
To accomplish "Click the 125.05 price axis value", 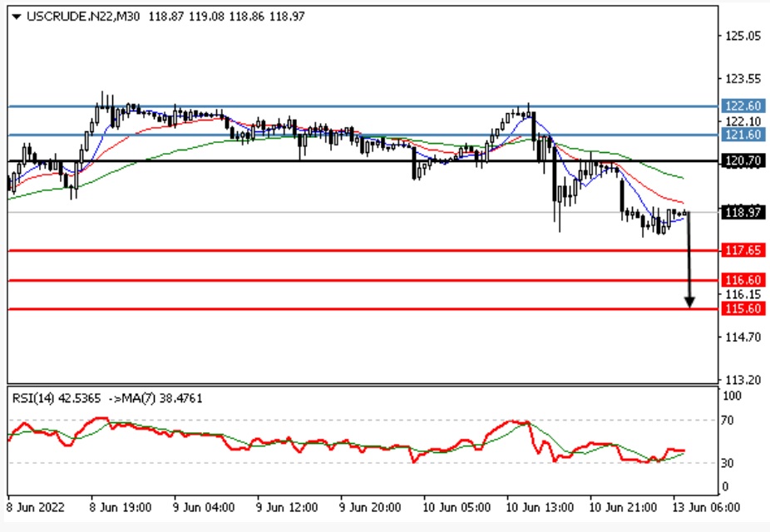I will click(x=743, y=37).
